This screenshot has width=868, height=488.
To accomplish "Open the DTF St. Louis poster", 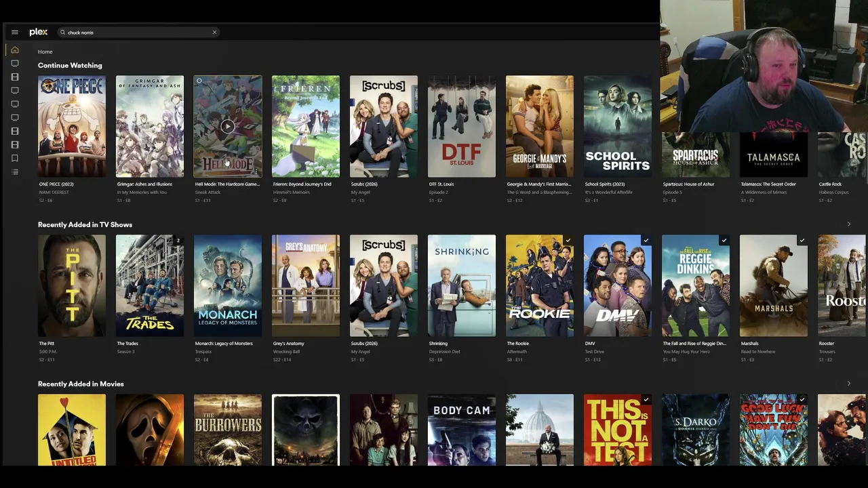I will tap(462, 126).
